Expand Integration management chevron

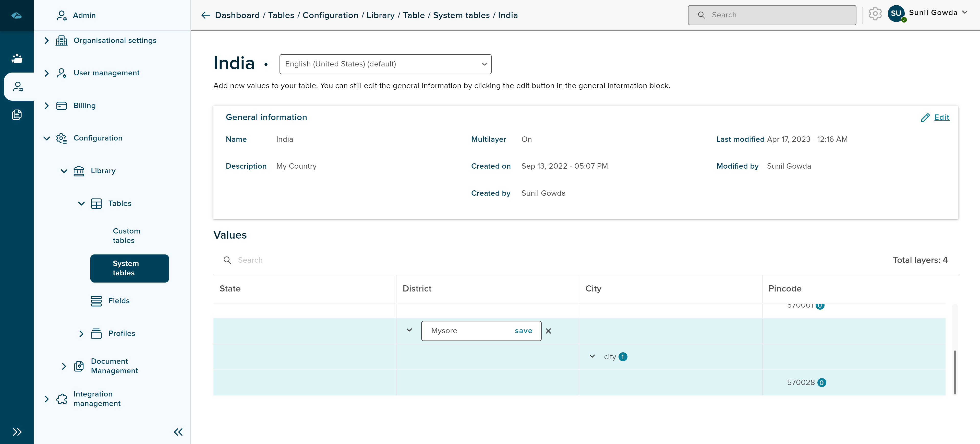(x=46, y=399)
